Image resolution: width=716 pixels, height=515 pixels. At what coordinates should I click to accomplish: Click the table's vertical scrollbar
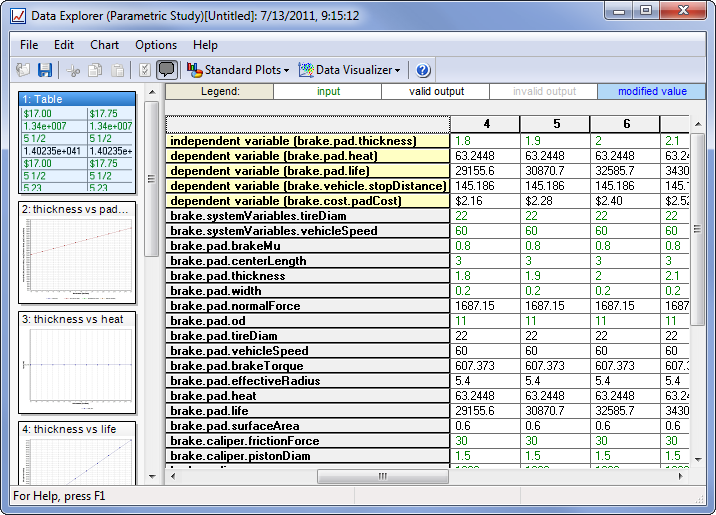[x=698, y=300]
